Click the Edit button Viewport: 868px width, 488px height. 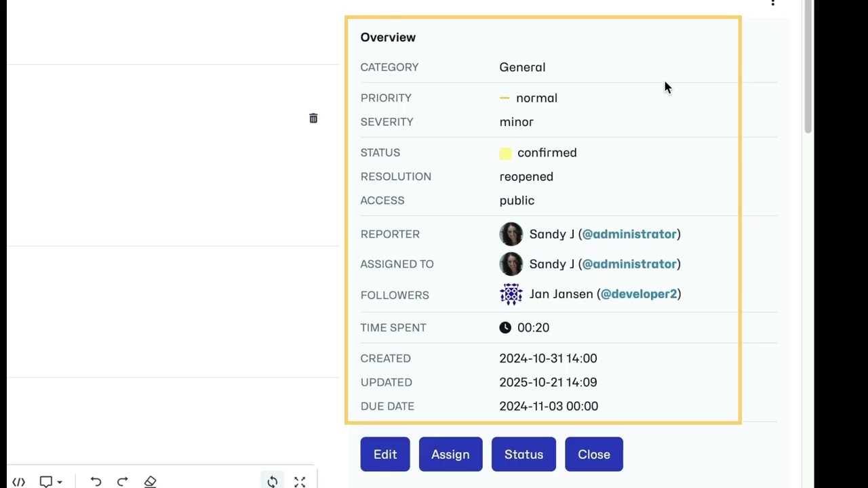(x=385, y=454)
